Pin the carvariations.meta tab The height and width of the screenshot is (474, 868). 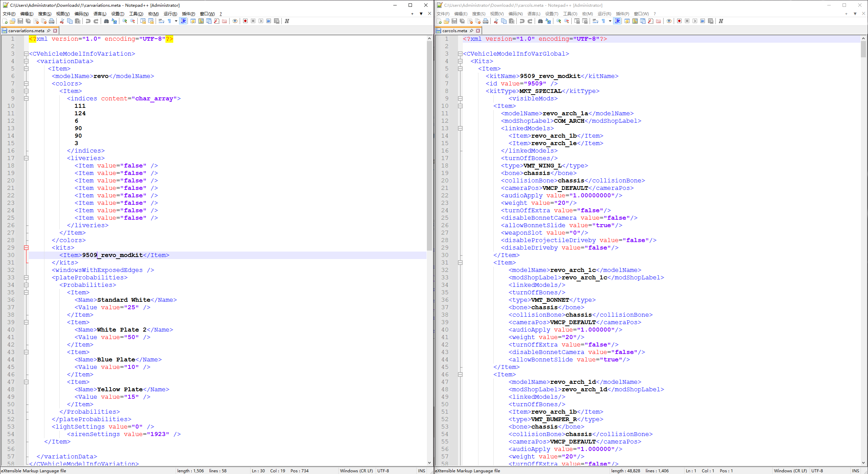[49, 31]
